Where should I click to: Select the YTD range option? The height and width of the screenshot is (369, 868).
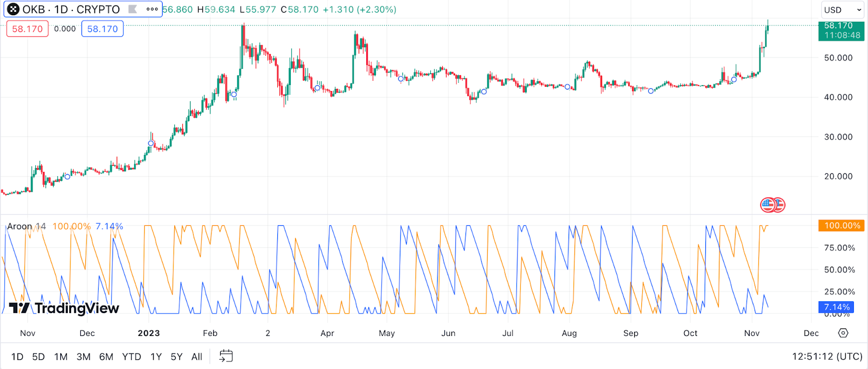click(x=132, y=357)
